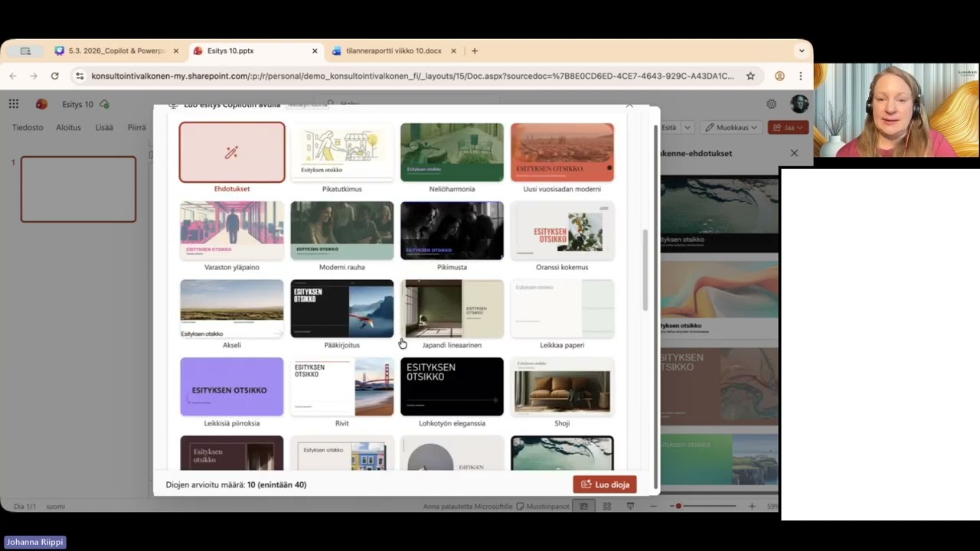Viewport: 980px width, 551px height.
Task: Open the Piirrä ribbon tab
Action: [x=136, y=128]
